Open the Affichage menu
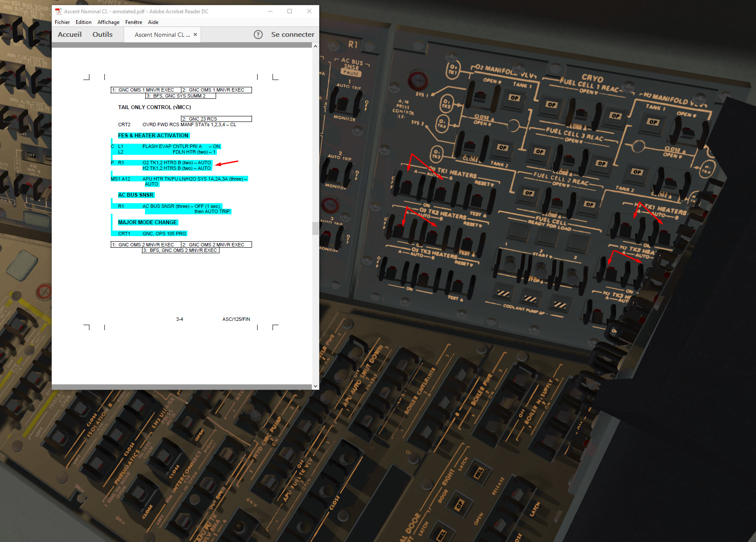 click(x=108, y=22)
